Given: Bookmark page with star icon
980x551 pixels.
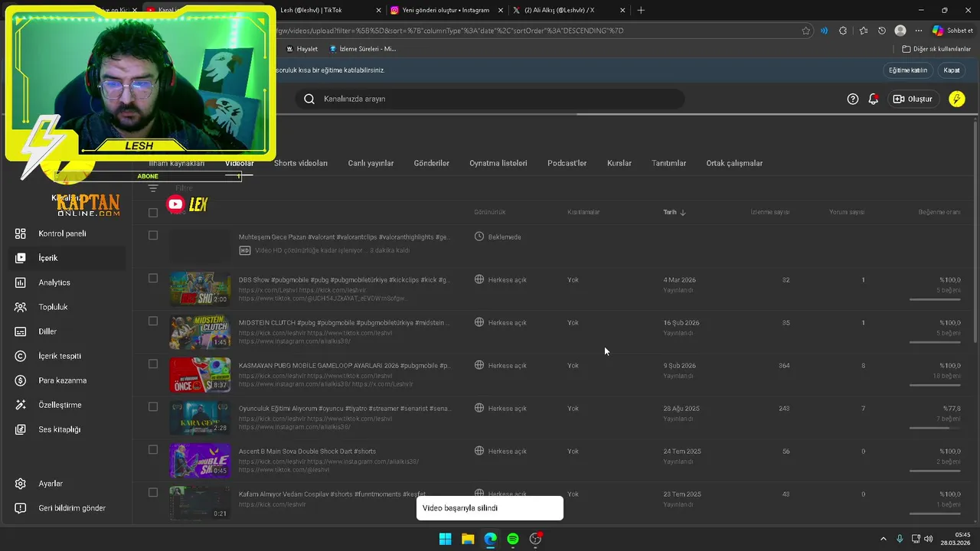Looking at the screenshot, I should pyautogui.click(x=806, y=31).
